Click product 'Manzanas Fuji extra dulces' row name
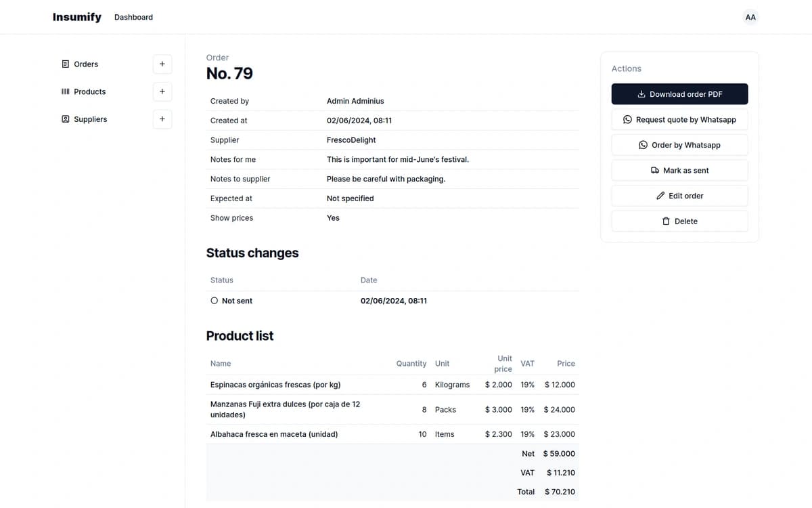 pos(285,409)
